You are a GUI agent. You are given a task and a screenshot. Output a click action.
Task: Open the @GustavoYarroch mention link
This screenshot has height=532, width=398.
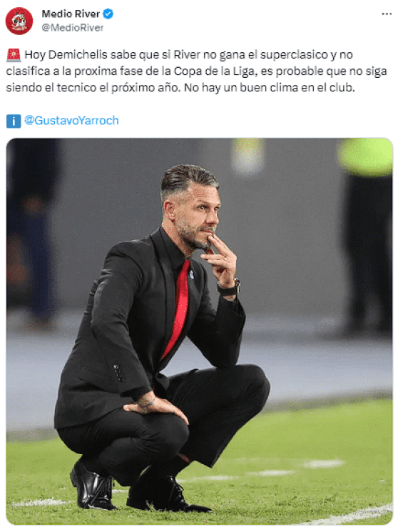[71, 121]
